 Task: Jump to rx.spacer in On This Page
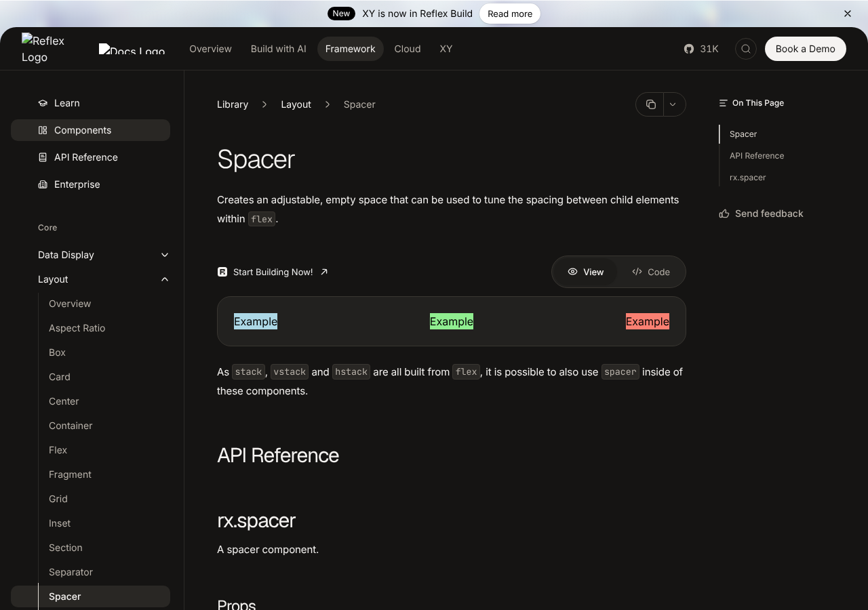[x=748, y=178]
